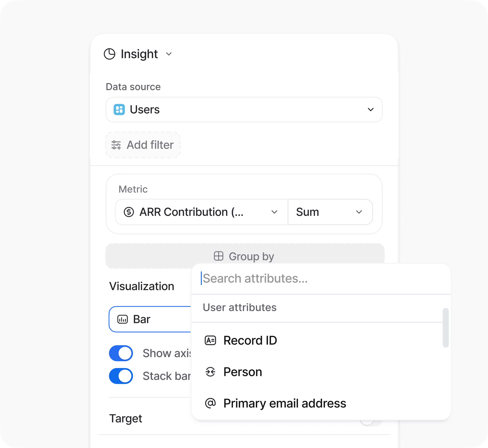Select Primary email address attribute

pyautogui.click(x=284, y=403)
